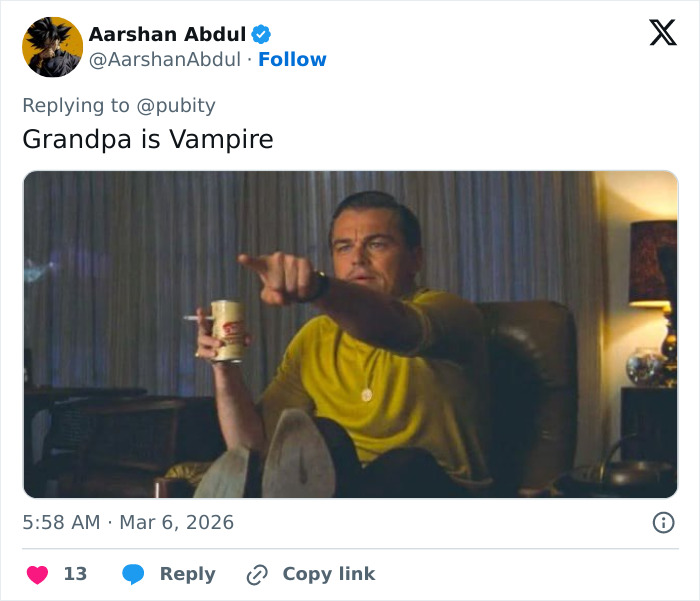700x601 pixels.
Task: Click the Copy link text
Action: pyautogui.click(x=328, y=574)
